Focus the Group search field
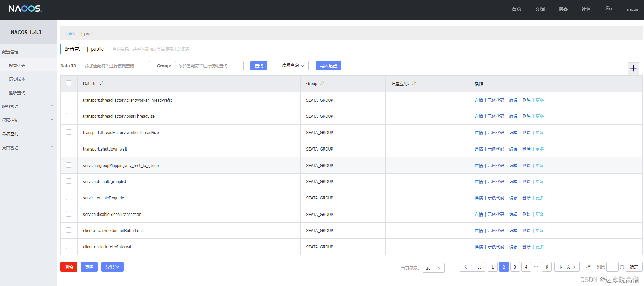The image size is (644, 286). click(x=209, y=66)
